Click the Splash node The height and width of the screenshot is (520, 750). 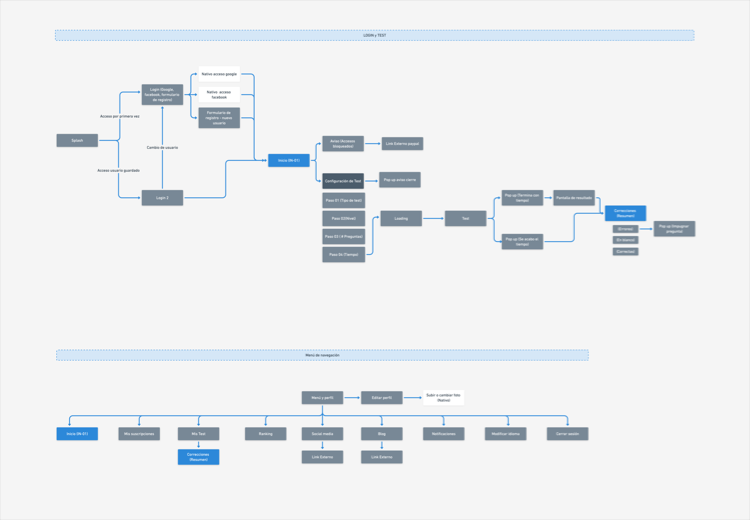coord(77,141)
